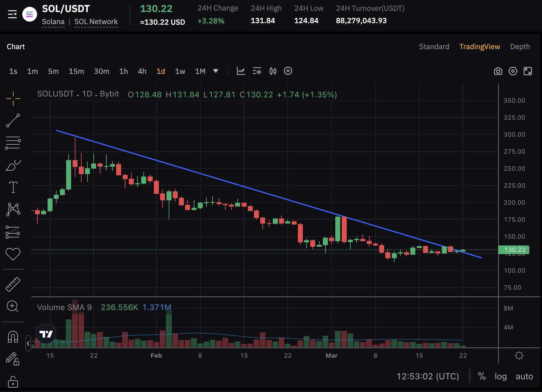Select the crosshair cursor tool
542x392 pixels.
(13, 99)
